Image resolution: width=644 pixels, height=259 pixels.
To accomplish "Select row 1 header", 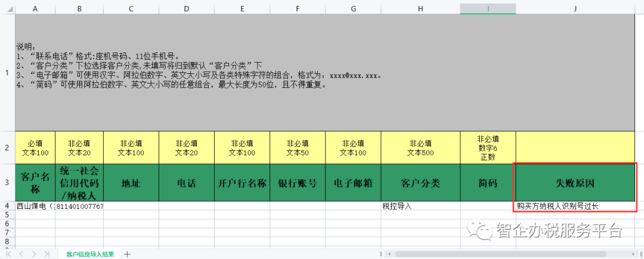I will tap(7, 73).
